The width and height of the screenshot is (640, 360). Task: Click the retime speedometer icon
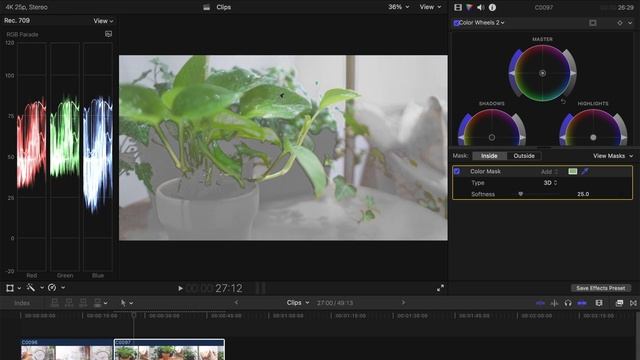point(52,288)
